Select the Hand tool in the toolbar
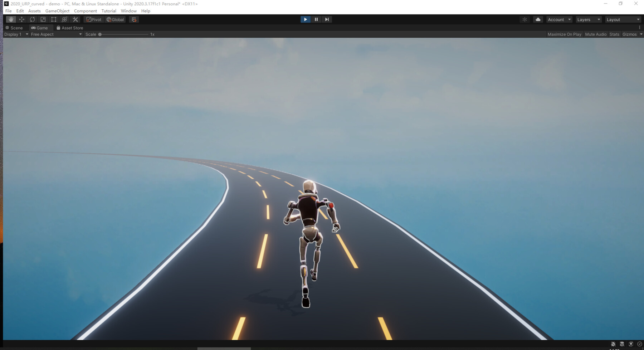 pyautogui.click(x=11, y=19)
